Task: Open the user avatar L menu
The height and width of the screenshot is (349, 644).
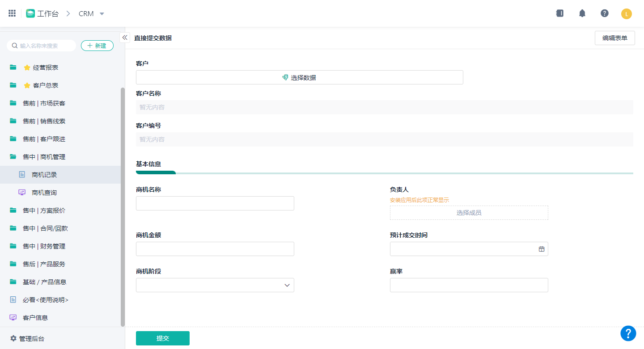Action: (627, 14)
